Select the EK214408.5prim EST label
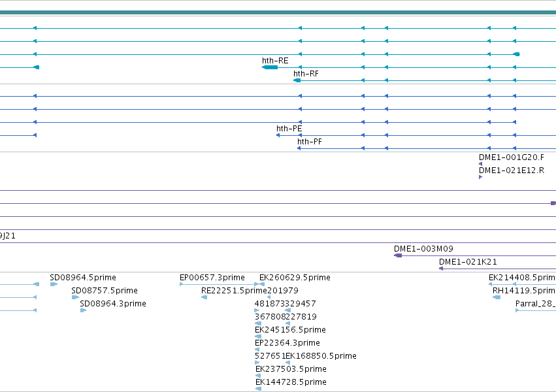This screenshot has height=392, width=556. (522, 278)
